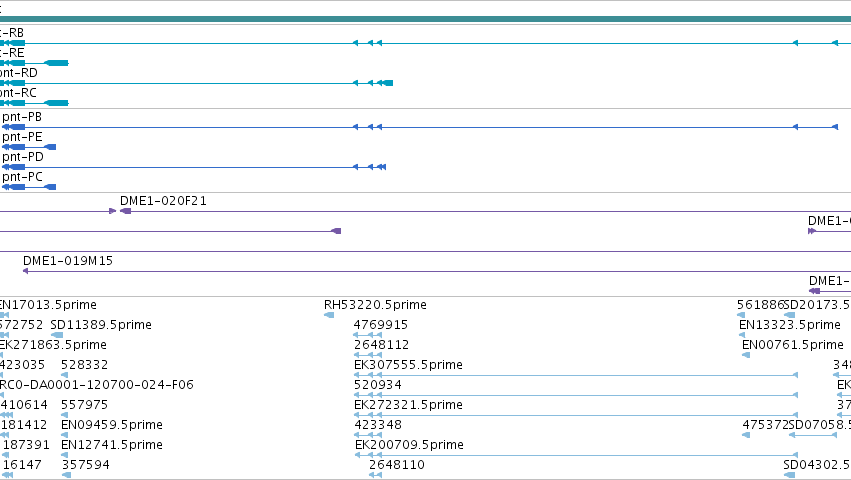
Task: Select the EK200709.5prime EST label
Action: pyautogui.click(x=409, y=445)
